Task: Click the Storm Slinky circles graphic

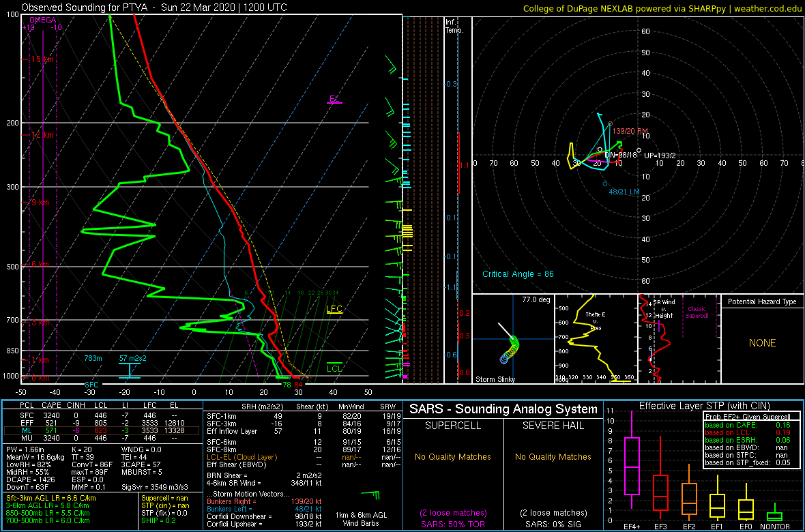Action: coord(510,350)
